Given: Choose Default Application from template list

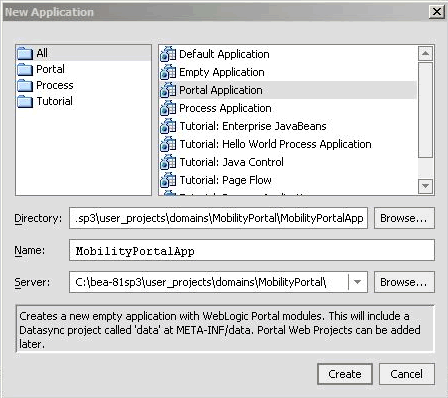Looking at the screenshot, I should [224, 54].
